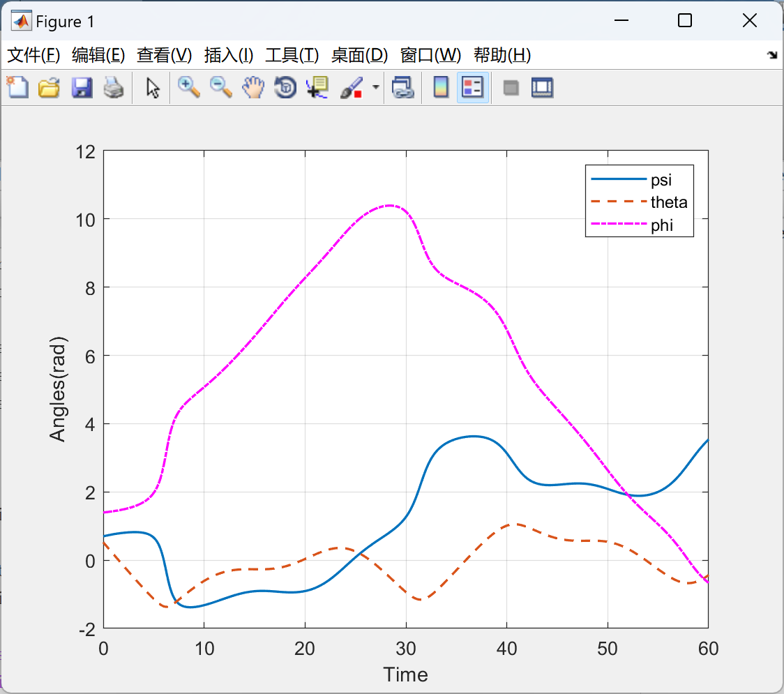Viewport: 784px width, 694px height.
Task: Open the 文件(F) menu
Action: pos(33,55)
